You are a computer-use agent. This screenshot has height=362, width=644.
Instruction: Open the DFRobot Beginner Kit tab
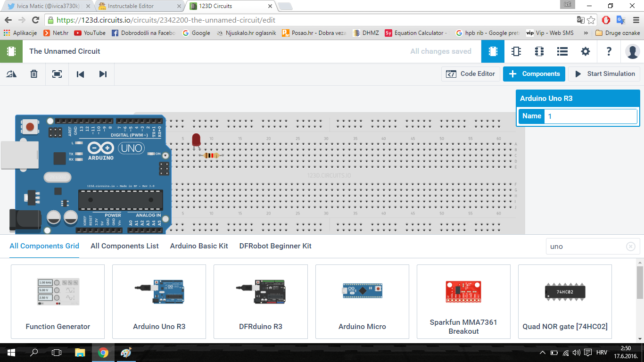tap(275, 246)
